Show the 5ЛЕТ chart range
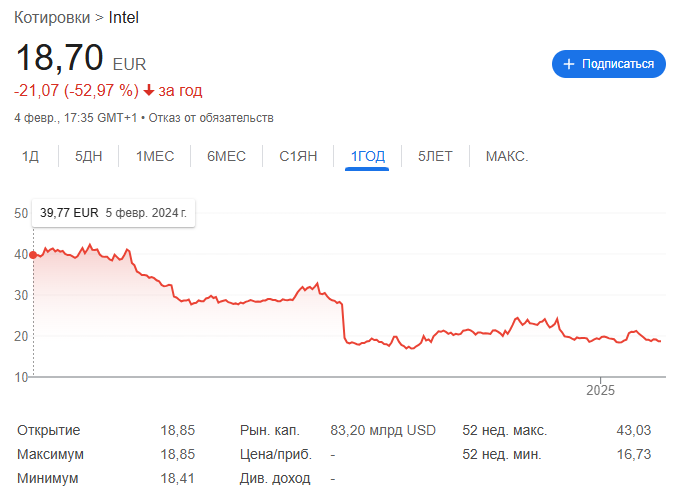This screenshot has width=681, height=500. click(435, 156)
